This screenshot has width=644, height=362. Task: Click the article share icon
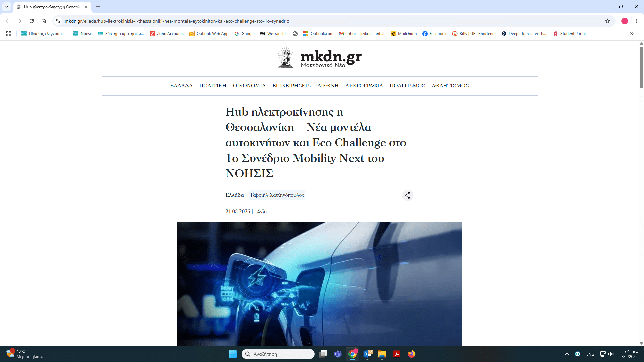coord(408,195)
